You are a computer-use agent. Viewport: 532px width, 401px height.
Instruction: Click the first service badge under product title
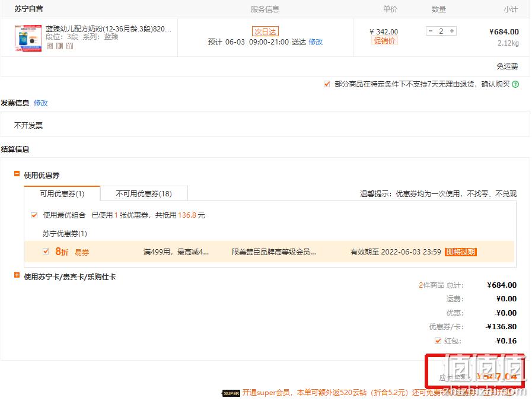pyautogui.click(x=50, y=46)
